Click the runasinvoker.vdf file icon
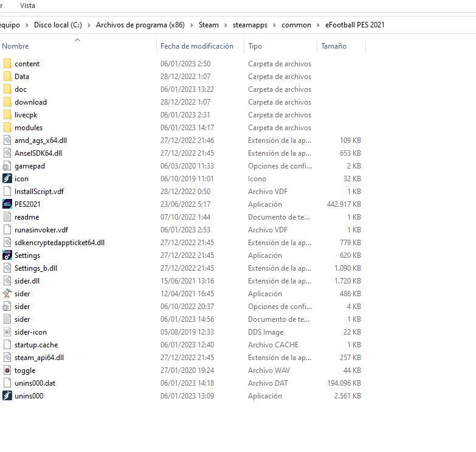The width and height of the screenshot is (476, 452). (x=7, y=229)
